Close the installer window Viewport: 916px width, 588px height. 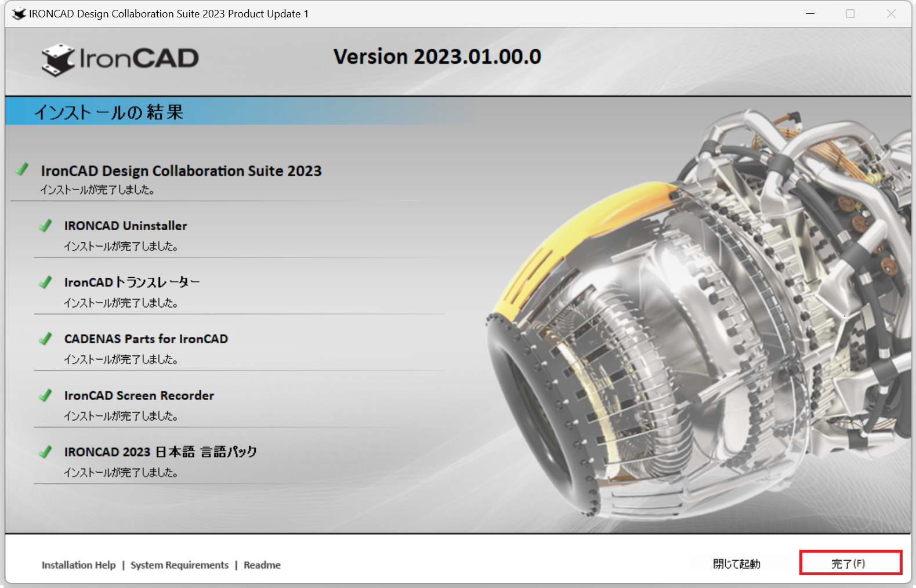pyautogui.click(x=891, y=14)
